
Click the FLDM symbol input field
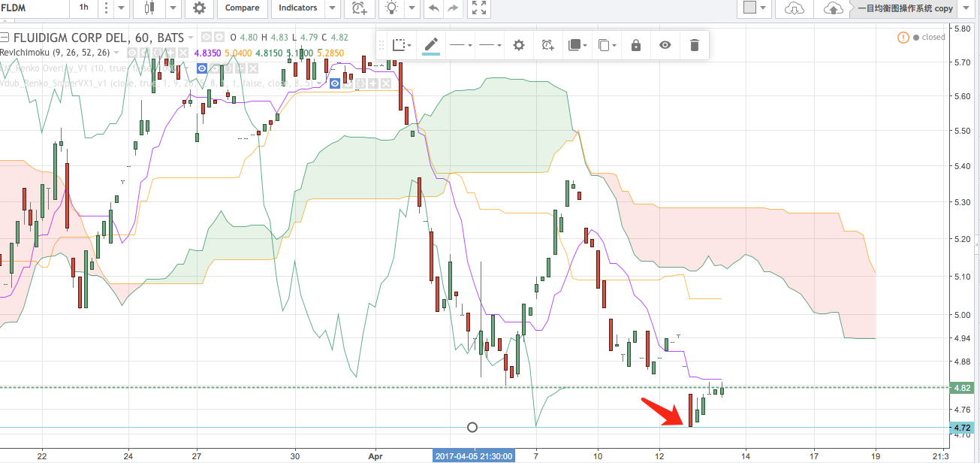point(30,8)
